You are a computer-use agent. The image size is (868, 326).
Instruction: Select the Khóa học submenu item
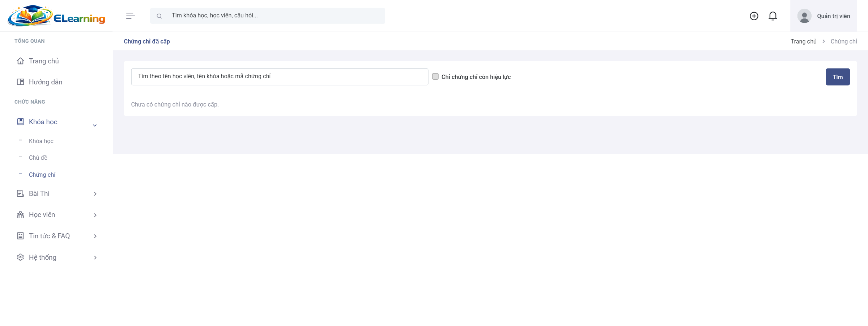coord(41,141)
